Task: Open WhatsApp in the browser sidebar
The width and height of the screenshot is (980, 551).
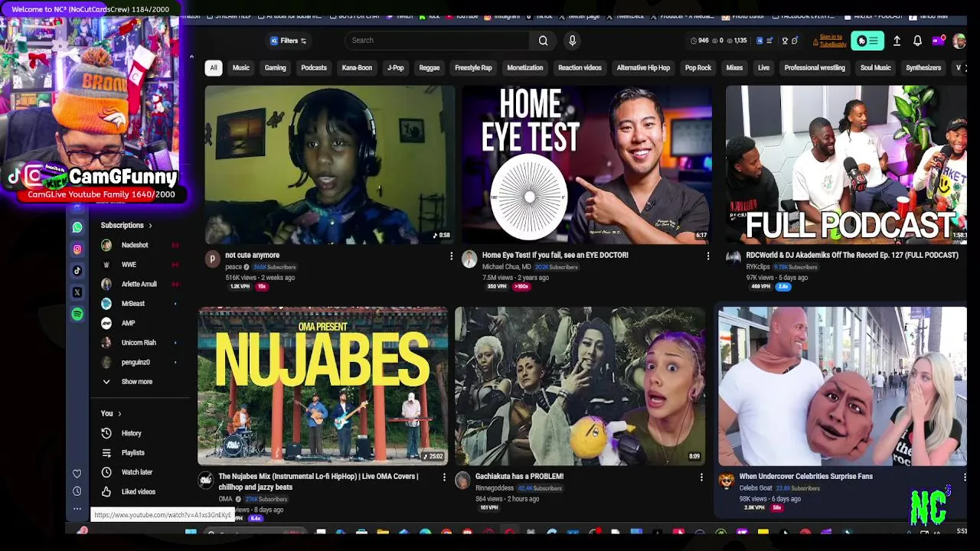Action: point(77,227)
